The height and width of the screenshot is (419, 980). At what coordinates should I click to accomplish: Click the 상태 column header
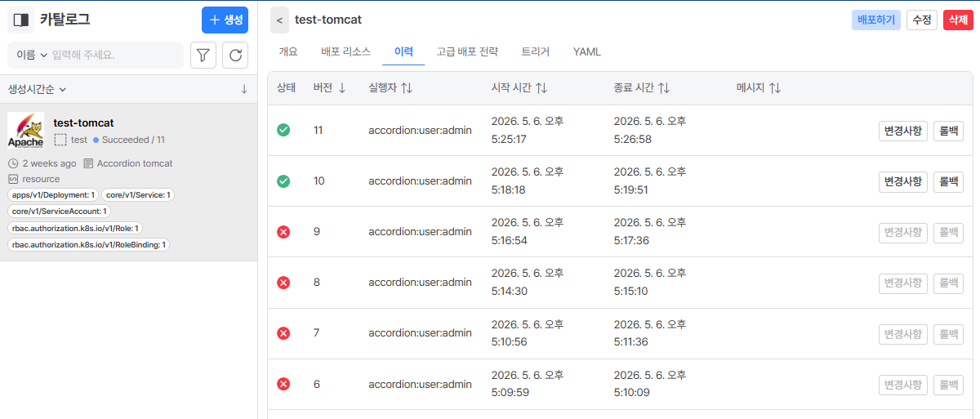point(287,88)
